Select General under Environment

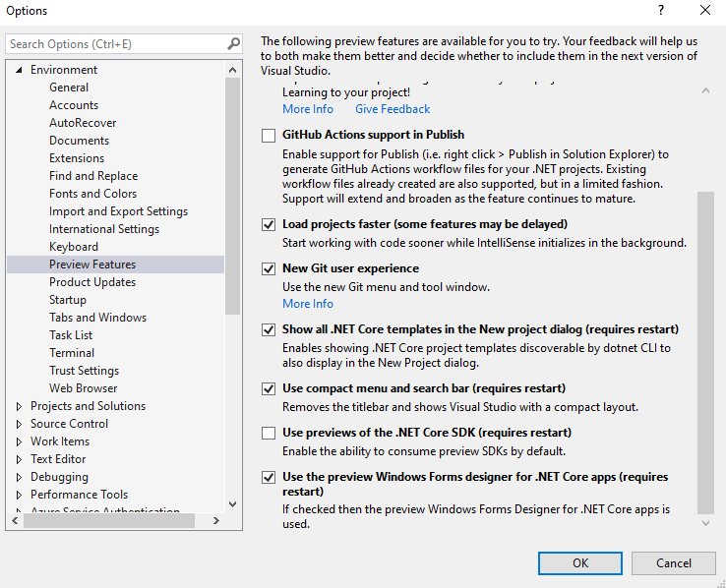pos(69,88)
